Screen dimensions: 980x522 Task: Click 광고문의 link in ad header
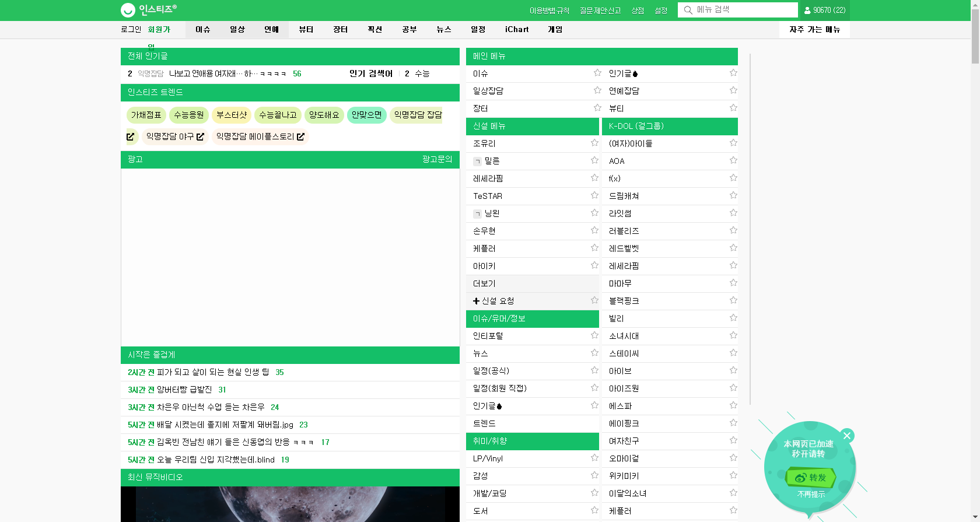click(437, 159)
